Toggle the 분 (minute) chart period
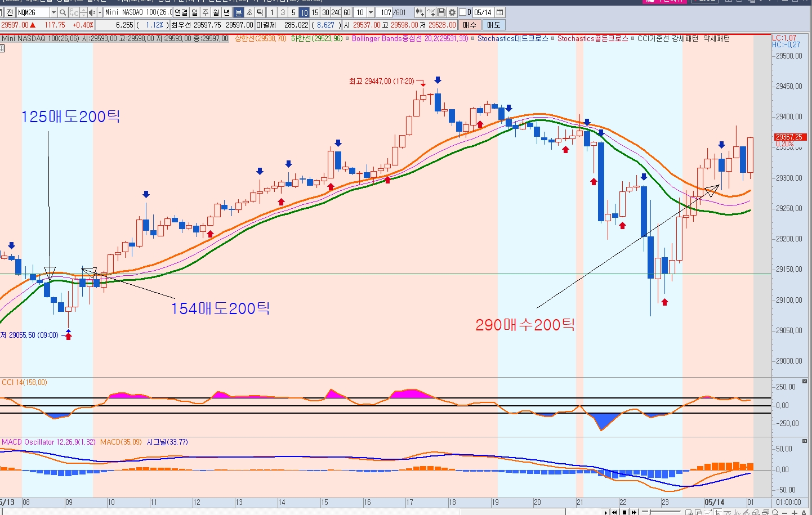This screenshot has width=812, height=515. tap(239, 12)
